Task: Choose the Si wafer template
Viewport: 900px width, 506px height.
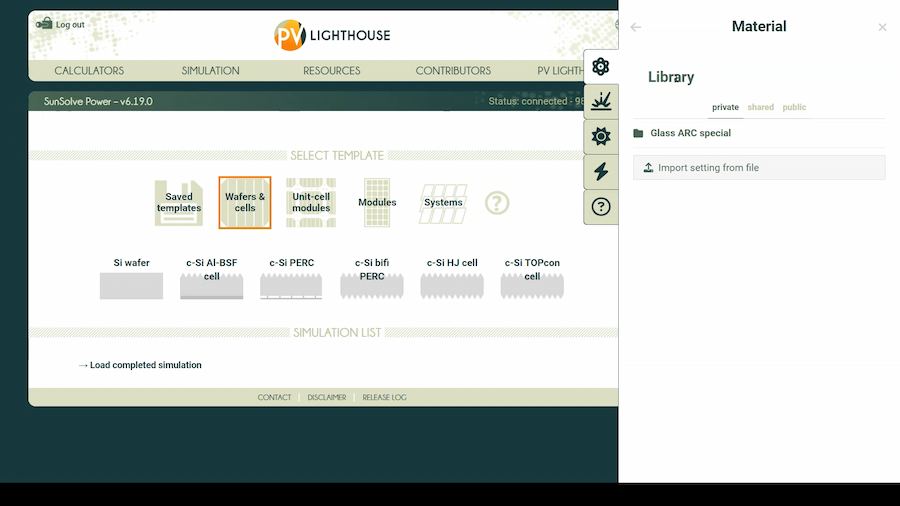Action: (131, 278)
